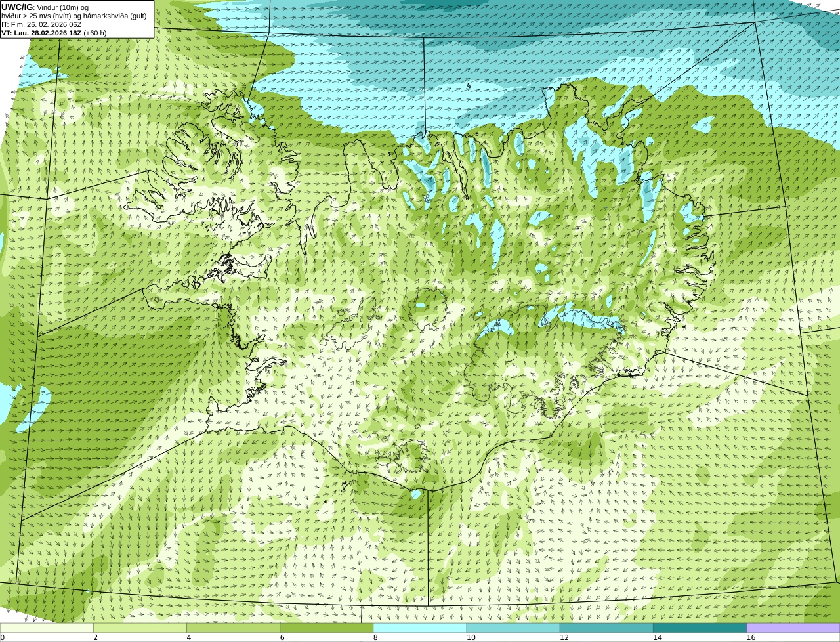Click the 6–8 m/s dark green legend swatch
Screen dimensions: 840x642
tap(327, 628)
